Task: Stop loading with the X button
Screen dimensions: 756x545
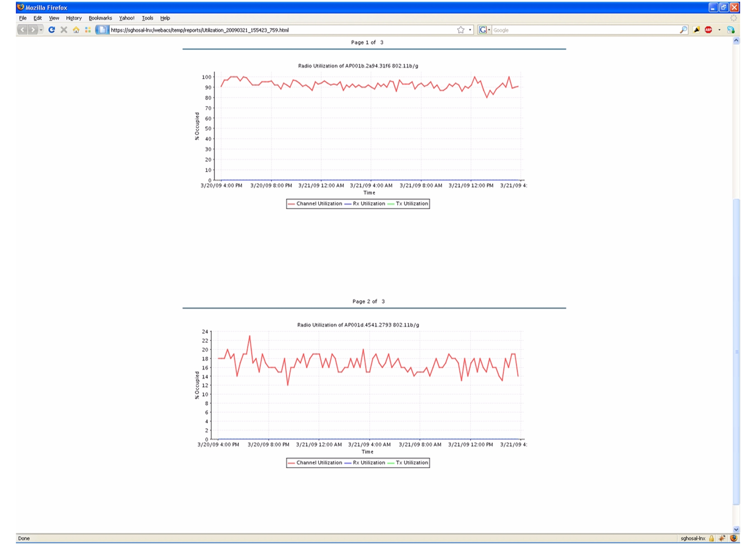Action: point(64,30)
